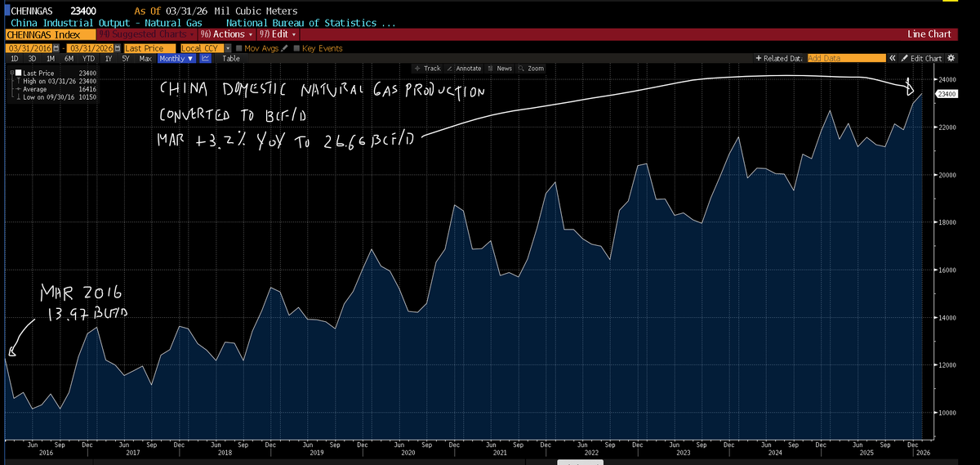Open the end date calendar picker icon

click(118, 48)
